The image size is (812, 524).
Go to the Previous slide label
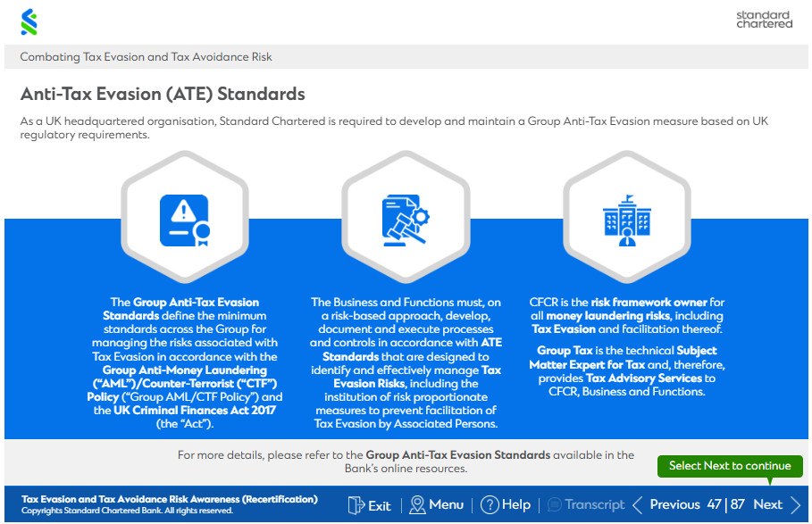pyautogui.click(x=674, y=504)
